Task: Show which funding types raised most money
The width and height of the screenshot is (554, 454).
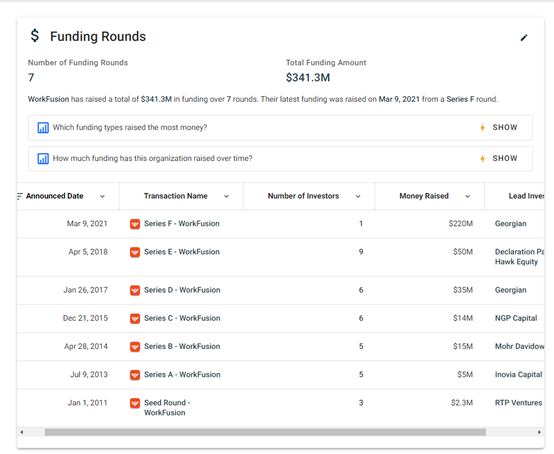Action: pyautogui.click(x=505, y=128)
